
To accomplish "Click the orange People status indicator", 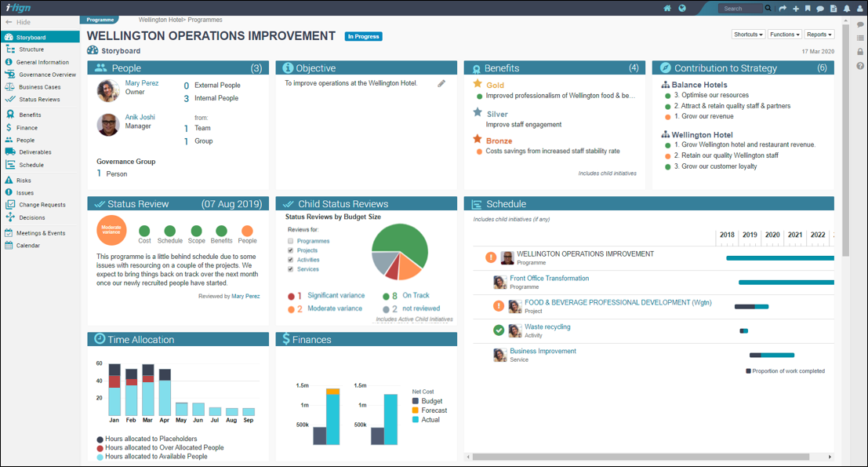I will (248, 231).
